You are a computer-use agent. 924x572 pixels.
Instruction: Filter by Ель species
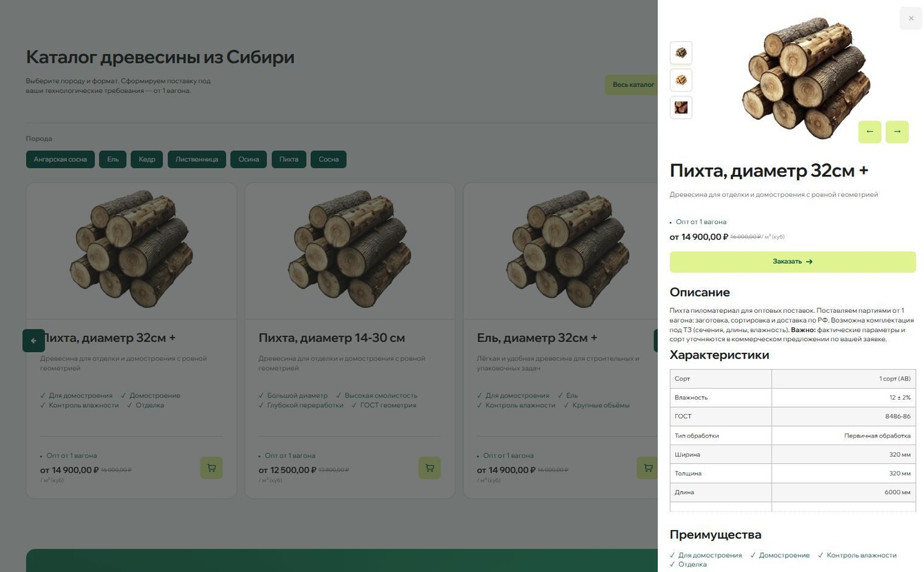pos(112,159)
